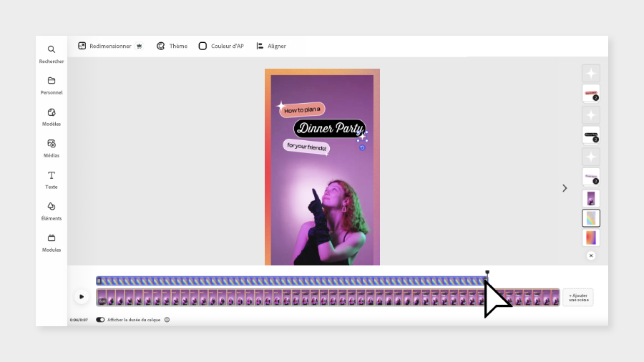
Task: Select sparkle layer above 'for your friends' thumbnail
Action: pyautogui.click(x=591, y=157)
